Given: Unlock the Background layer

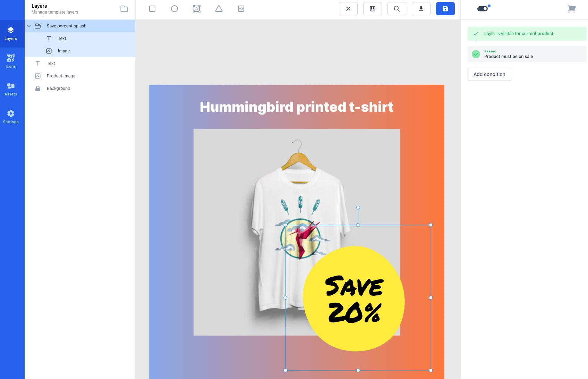Looking at the screenshot, I should coord(37,89).
